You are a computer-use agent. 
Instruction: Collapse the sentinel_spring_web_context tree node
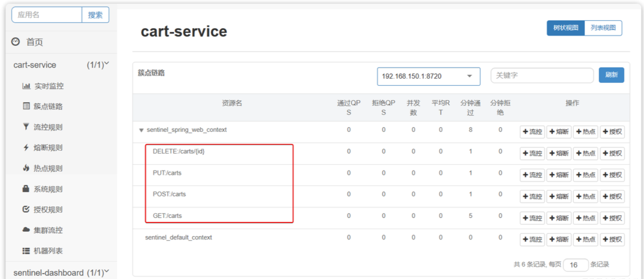tap(141, 130)
